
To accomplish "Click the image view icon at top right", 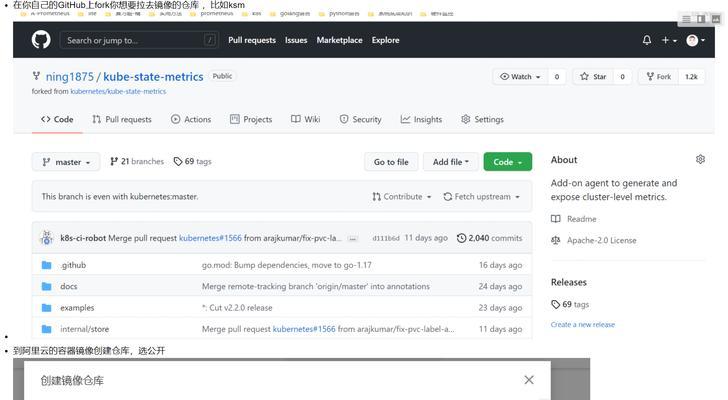I will 716,19.
